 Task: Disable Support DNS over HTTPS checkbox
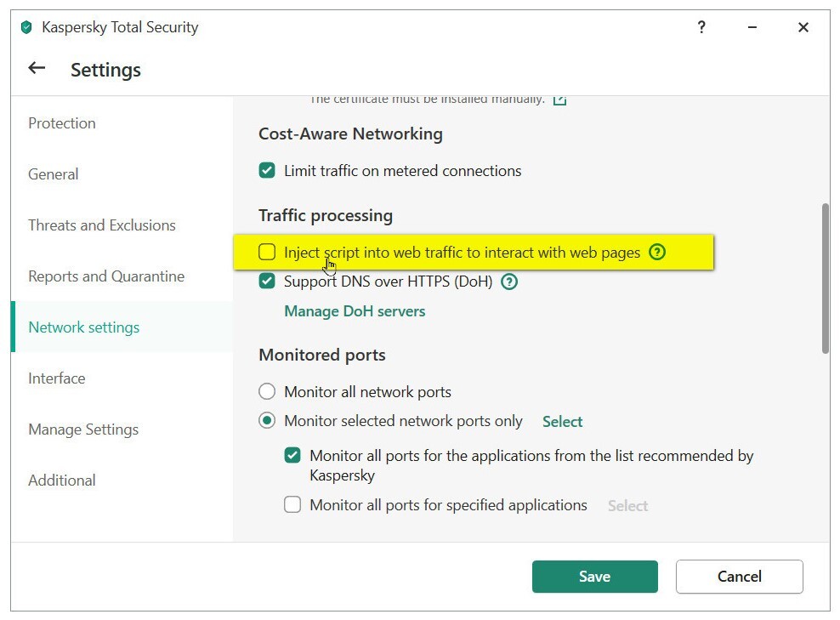pyautogui.click(x=267, y=282)
